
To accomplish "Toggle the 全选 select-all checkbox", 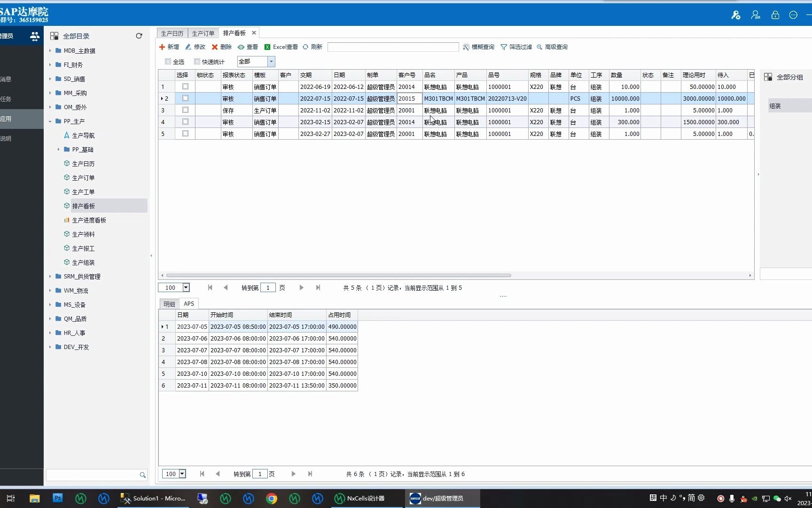I will coord(168,62).
